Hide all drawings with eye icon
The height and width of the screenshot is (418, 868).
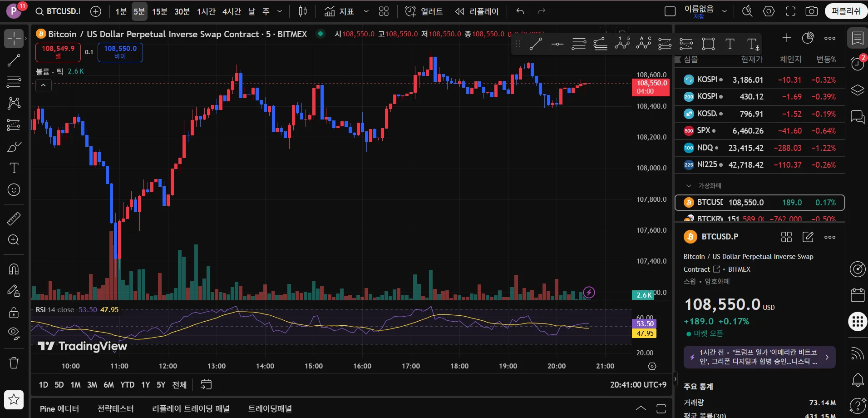coord(14,333)
